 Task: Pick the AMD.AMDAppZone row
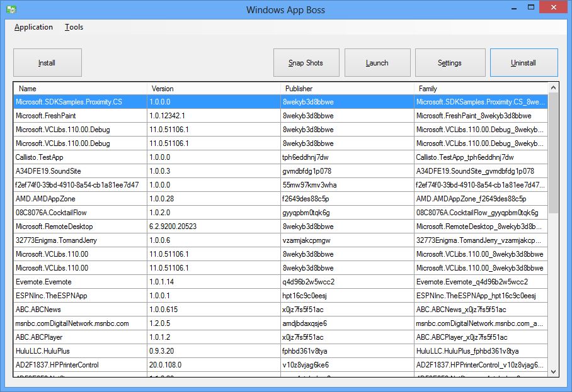(45, 199)
